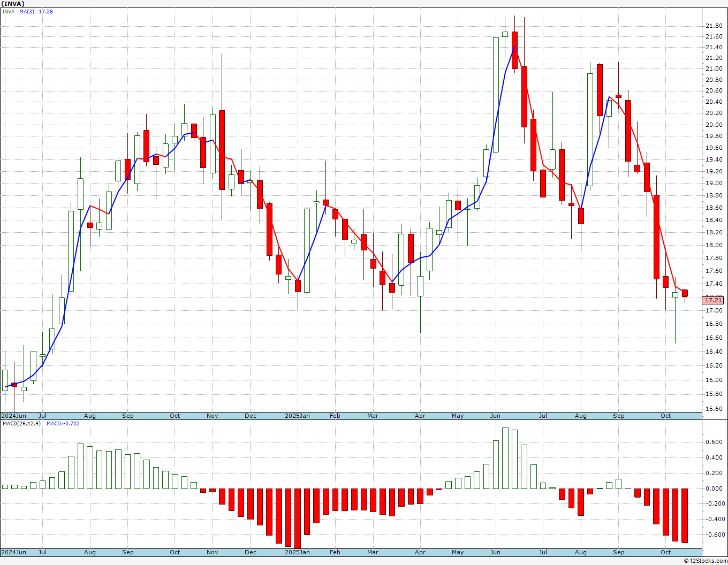Select the "MA(3)" legend label
Image resolution: width=728 pixels, height=565 pixels.
click(27, 12)
